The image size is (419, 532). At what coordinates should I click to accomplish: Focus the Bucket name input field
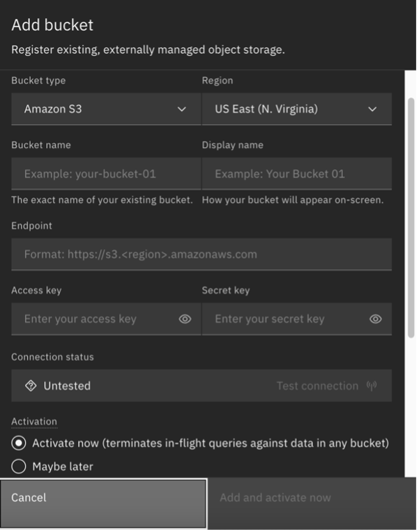tap(106, 174)
